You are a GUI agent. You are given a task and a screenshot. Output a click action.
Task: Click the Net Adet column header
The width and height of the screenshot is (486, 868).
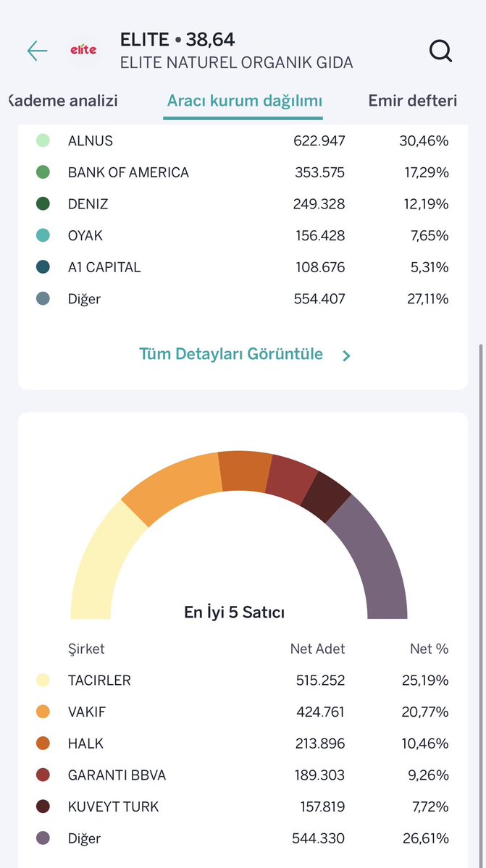coord(317,649)
